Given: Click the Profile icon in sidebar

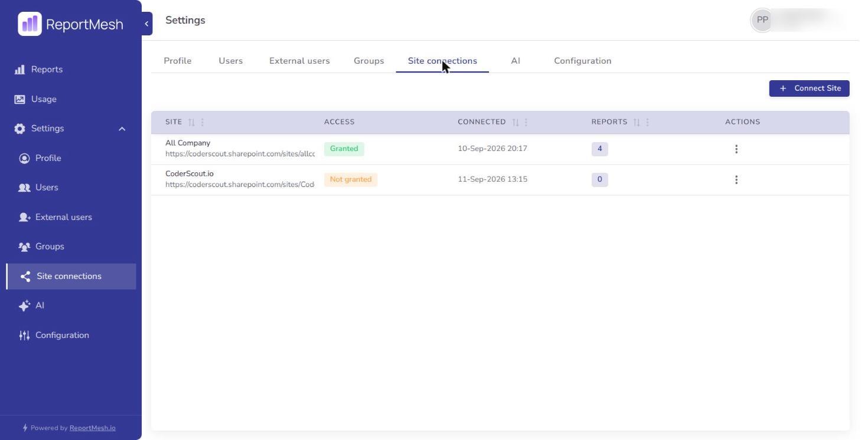Looking at the screenshot, I should [x=24, y=158].
